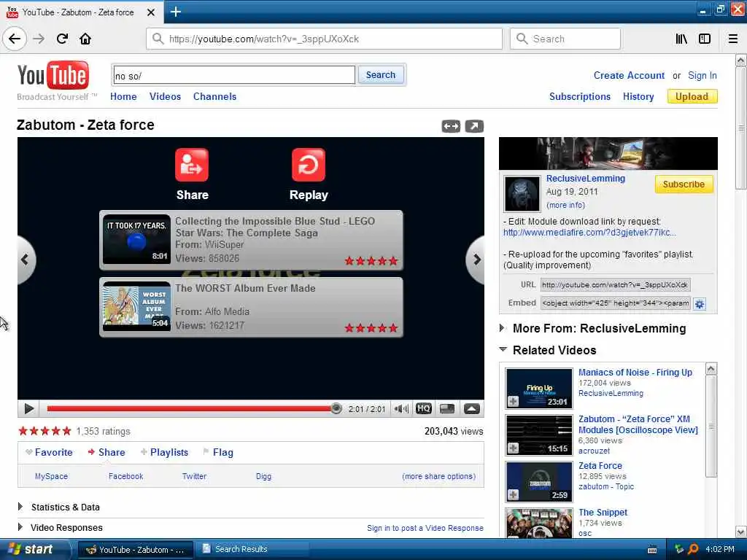The width and height of the screenshot is (747, 560).
Task: Switch player to wide screen size icon
Action: 447,408
